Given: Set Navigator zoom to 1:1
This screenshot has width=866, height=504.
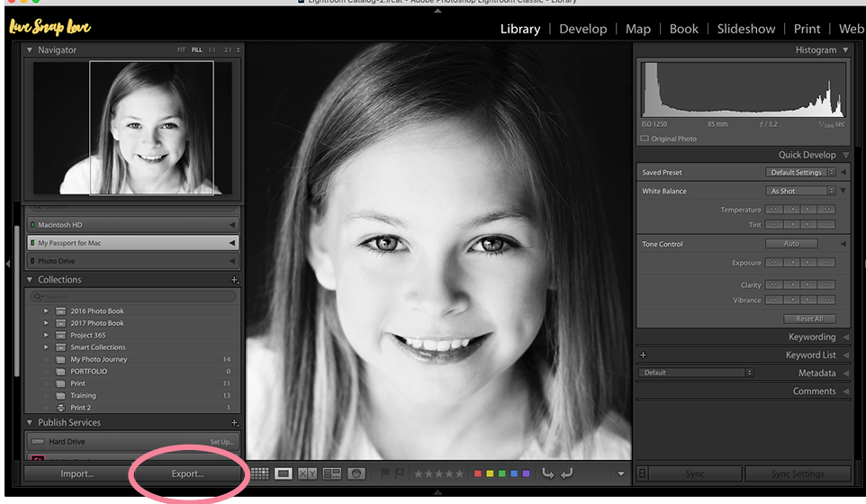Looking at the screenshot, I should [x=212, y=49].
